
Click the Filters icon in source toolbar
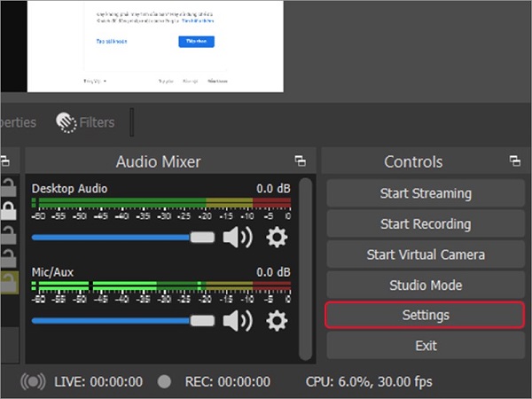pyautogui.click(x=66, y=122)
